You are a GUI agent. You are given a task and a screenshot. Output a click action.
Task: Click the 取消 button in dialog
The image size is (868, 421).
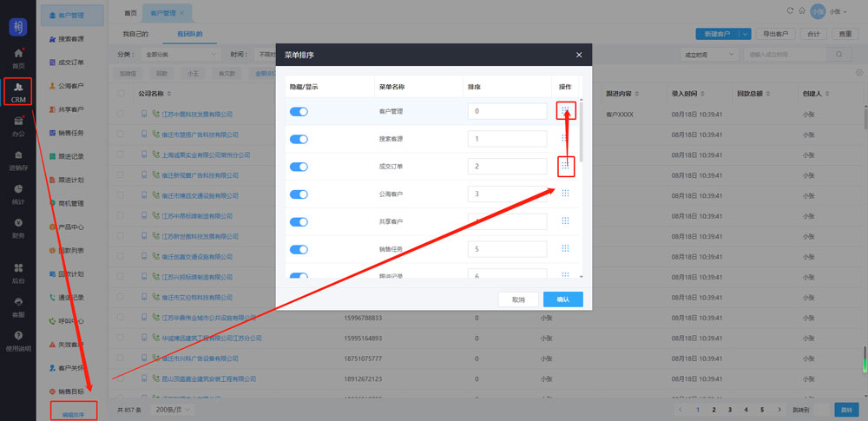(x=518, y=299)
